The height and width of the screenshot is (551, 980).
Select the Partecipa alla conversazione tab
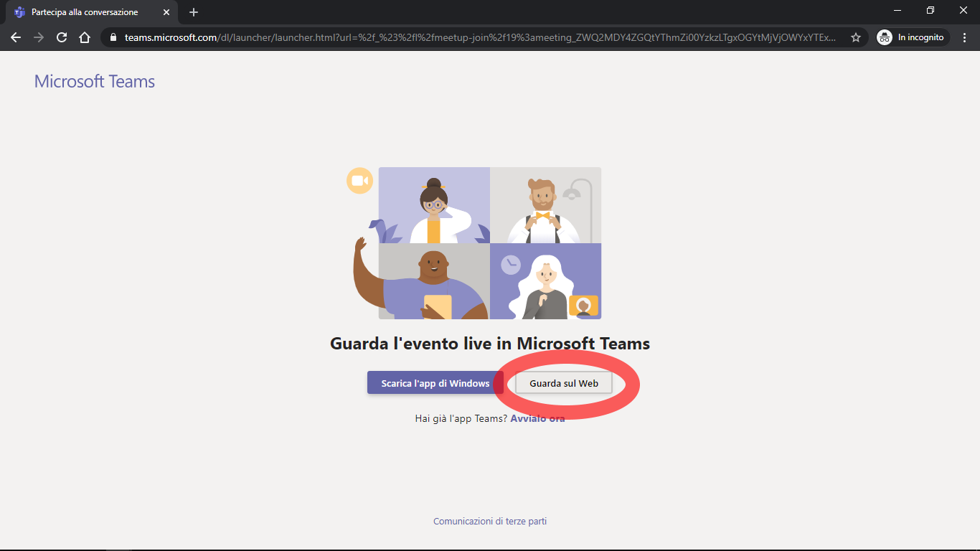pyautogui.click(x=85, y=12)
